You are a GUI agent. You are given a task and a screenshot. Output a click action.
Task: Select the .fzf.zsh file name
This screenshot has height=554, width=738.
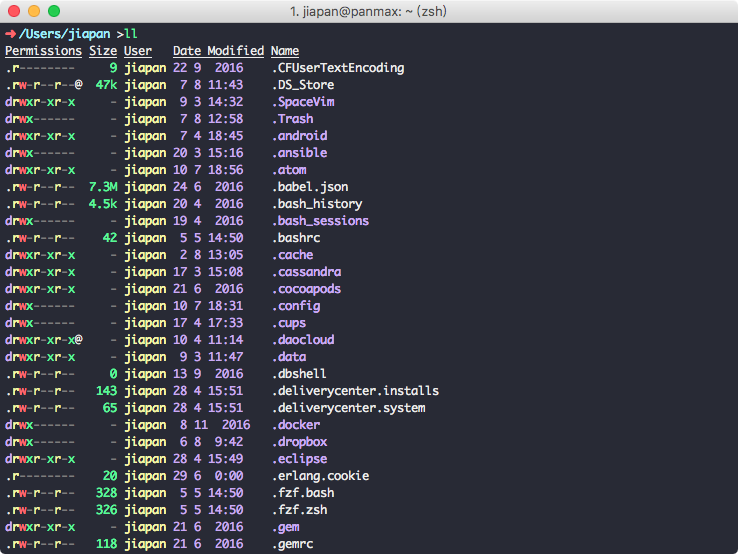click(x=300, y=510)
